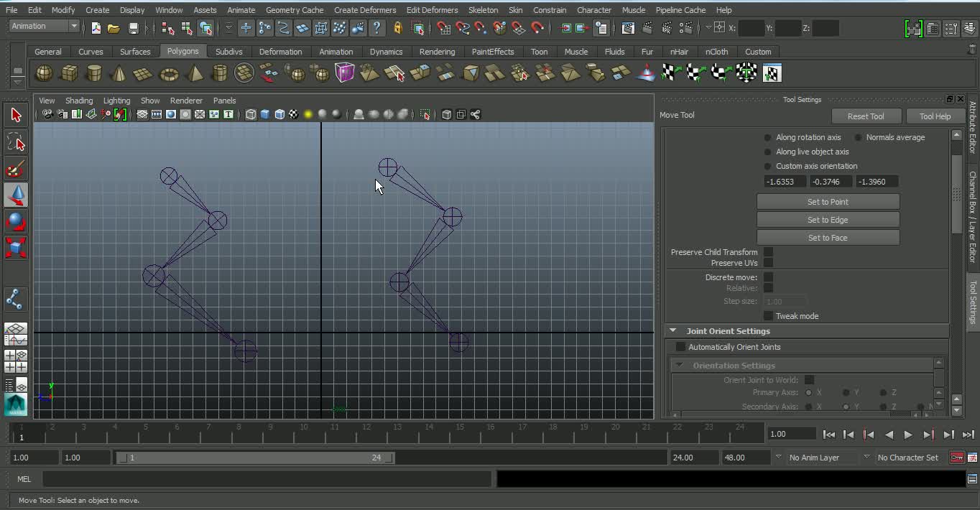The image size is (980, 510).
Task: Create a polygon cone from the shelf
Action: [x=119, y=73]
